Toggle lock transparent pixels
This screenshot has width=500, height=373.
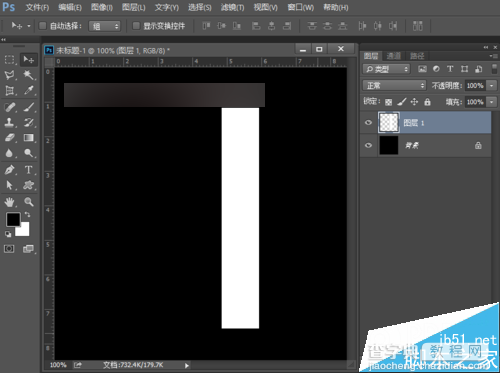click(x=388, y=102)
